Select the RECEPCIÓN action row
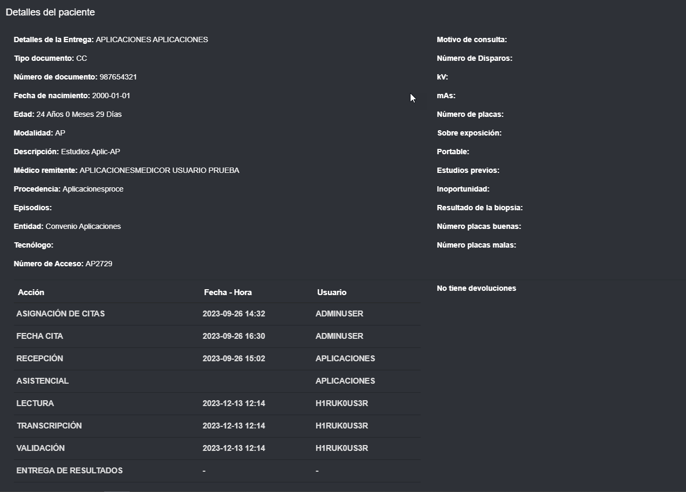686x492 pixels. click(217, 359)
